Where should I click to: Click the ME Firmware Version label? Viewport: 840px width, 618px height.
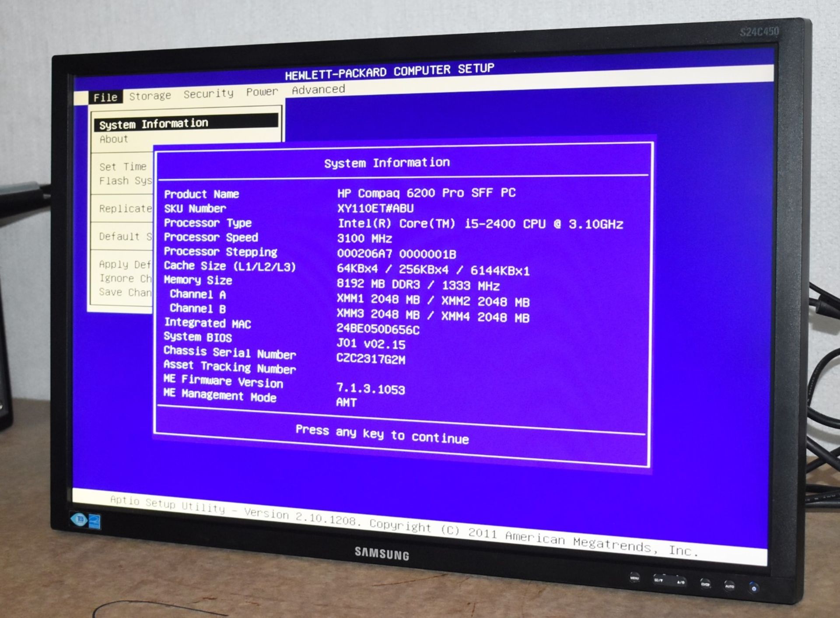[x=223, y=381]
